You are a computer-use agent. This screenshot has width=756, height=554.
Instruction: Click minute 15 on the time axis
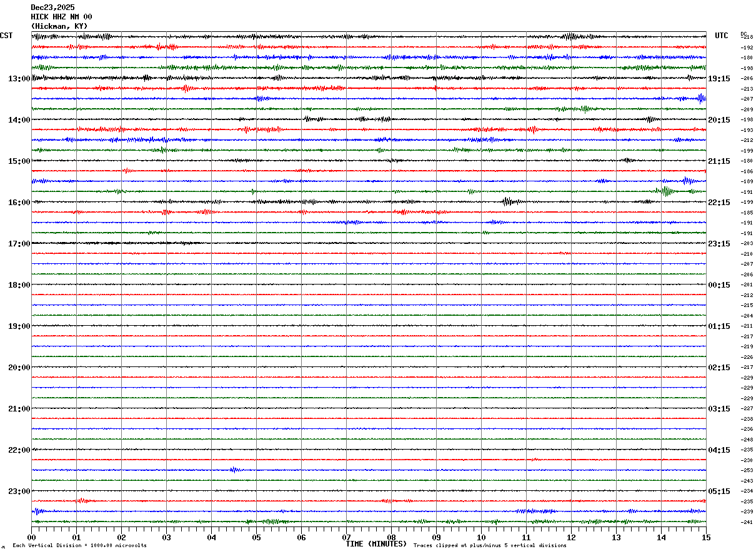point(706,537)
